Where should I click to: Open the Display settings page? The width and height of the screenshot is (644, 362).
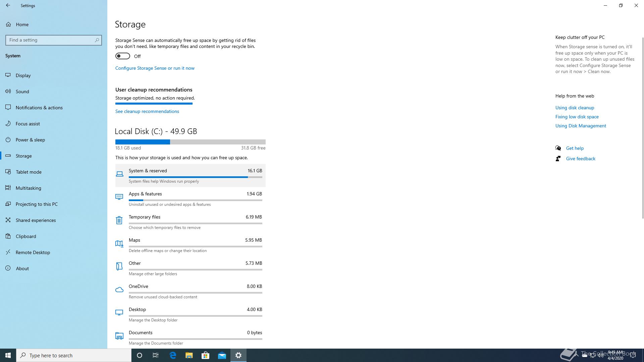(54, 75)
